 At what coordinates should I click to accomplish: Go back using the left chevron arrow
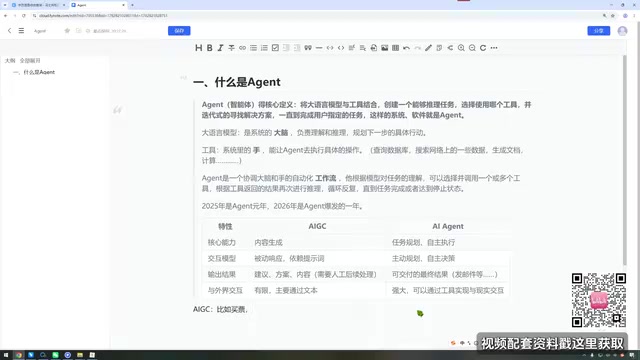(x=9, y=31)
